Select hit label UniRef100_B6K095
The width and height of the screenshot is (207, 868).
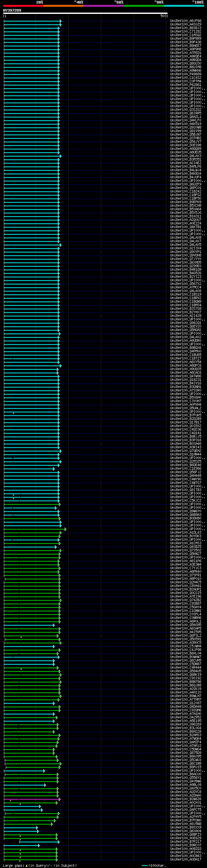186,757
